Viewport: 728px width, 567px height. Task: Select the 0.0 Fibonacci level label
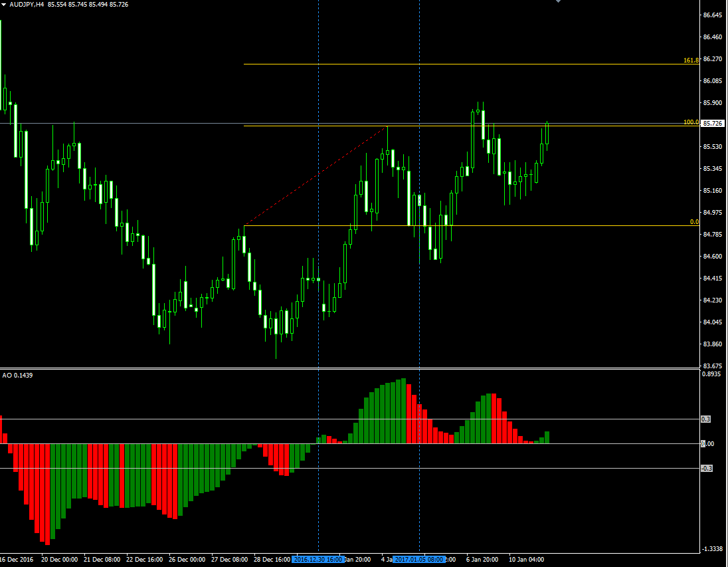click(694, 222)
